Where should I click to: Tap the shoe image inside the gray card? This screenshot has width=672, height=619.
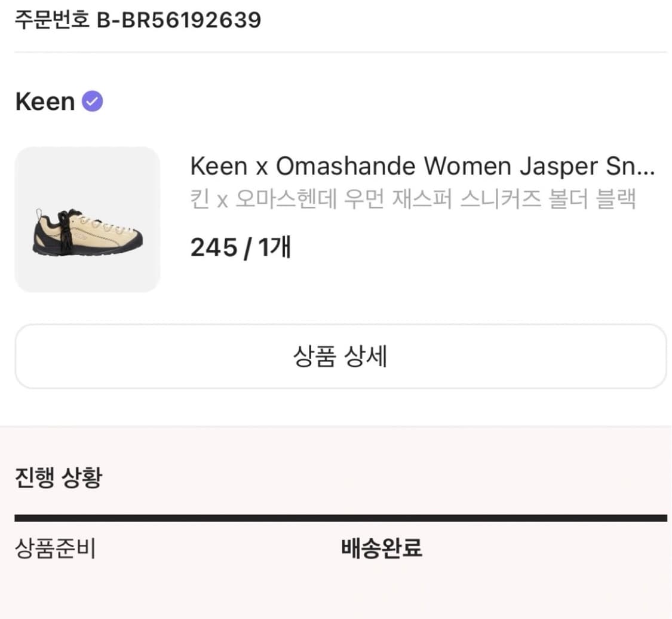pos(87,227)
